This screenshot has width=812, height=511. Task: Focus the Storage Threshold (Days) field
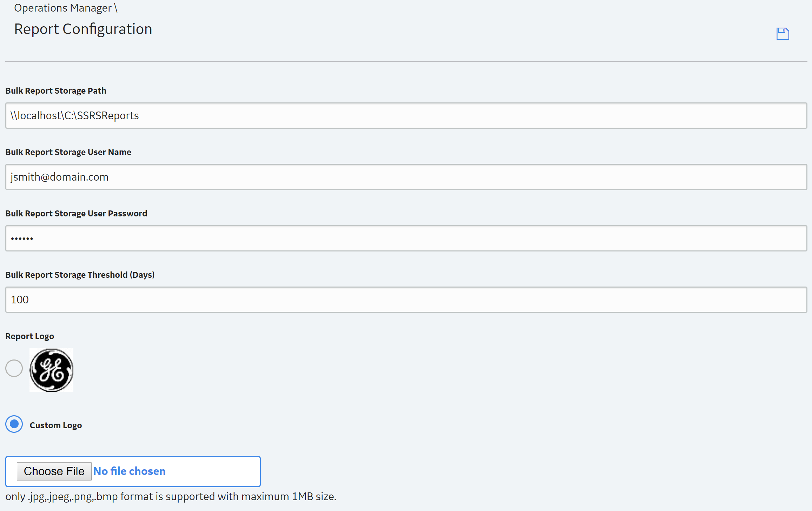coord(406,300)
